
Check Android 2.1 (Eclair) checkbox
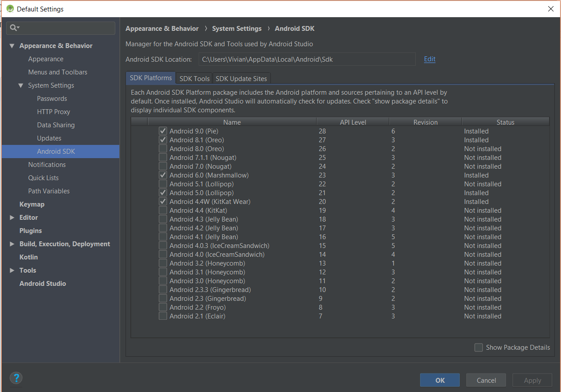click(x=163, y=316)
